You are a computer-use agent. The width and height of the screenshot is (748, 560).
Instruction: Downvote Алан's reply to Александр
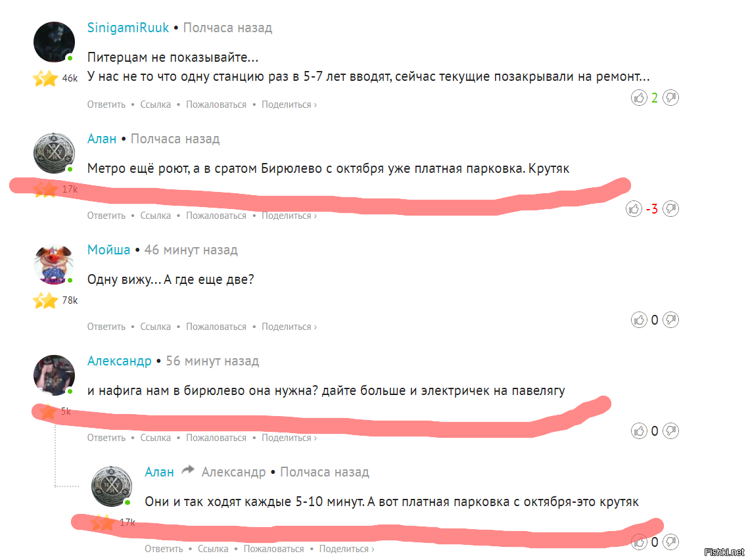point(670,542)
